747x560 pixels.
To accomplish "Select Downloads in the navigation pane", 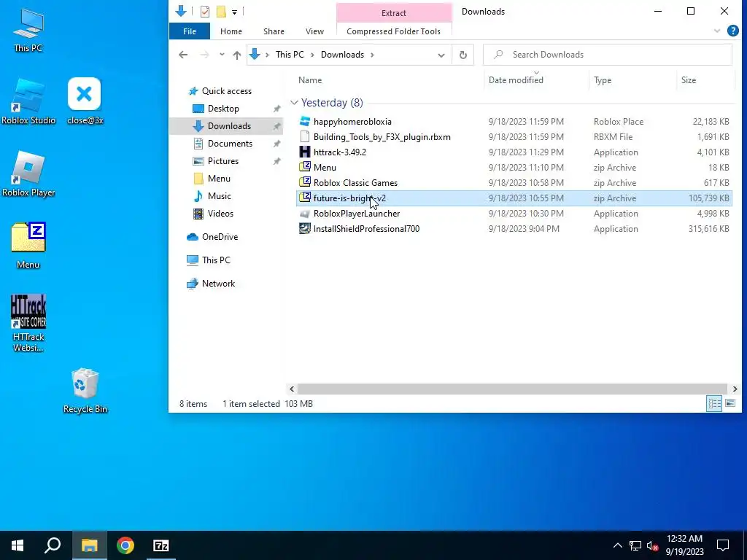I will [x=226, y=126].
